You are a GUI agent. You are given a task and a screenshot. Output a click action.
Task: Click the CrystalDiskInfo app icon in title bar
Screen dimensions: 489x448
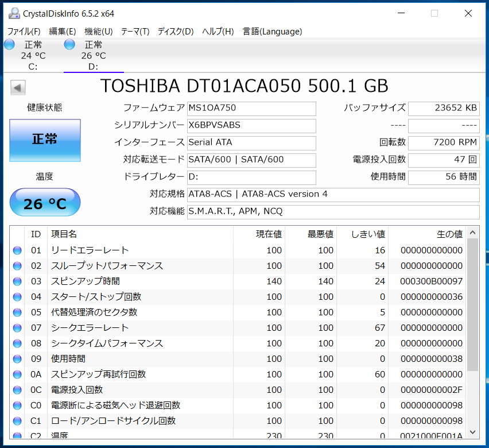coord(14,13)
